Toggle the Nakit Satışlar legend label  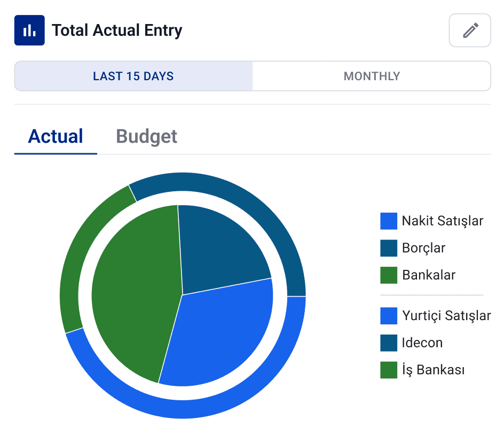(x=442, y=221)
